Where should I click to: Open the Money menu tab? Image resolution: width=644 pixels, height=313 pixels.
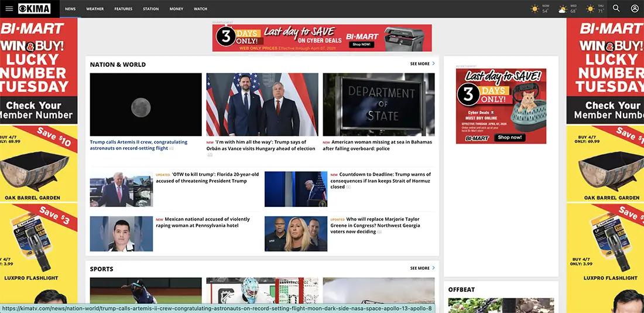click(x=176, y=9)
